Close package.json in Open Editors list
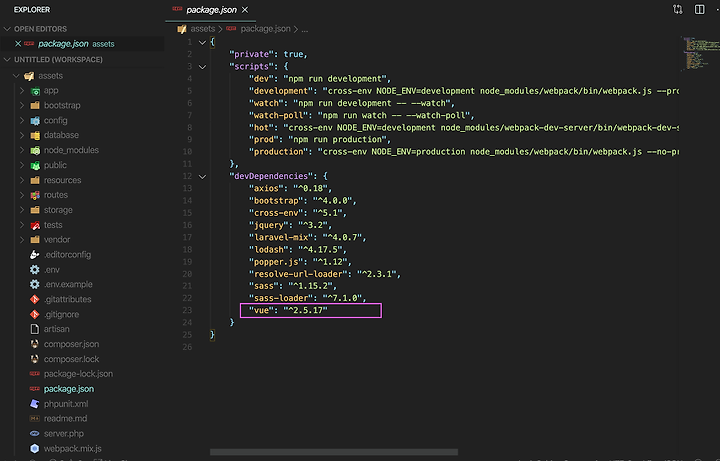The width and height of the screenshot is (720, 461). [x=18, y=44]
